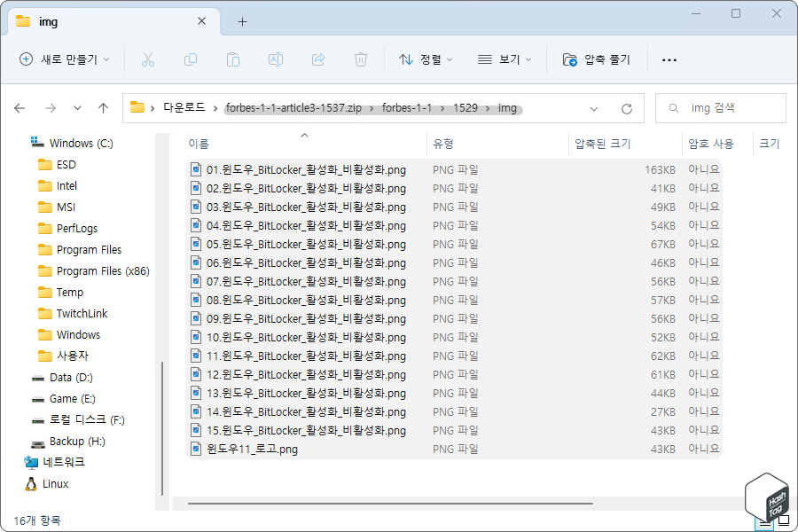Screen dimensions: 798x532
Task: Click the horizontal scrollbar in file list
Action: pos(390,504)
